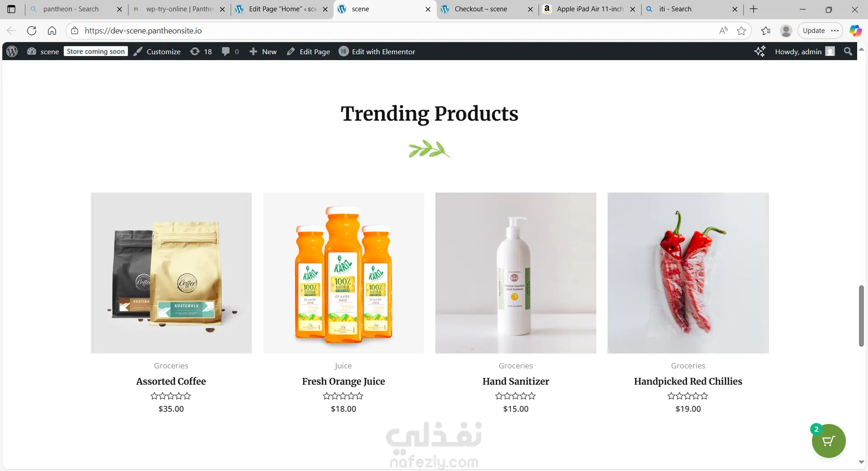Switch to the Edit Page "Home" tab

(x=282, y=9)
